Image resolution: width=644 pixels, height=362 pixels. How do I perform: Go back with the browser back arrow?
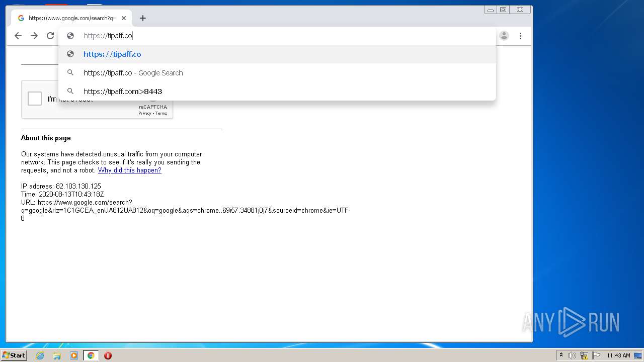18,36
